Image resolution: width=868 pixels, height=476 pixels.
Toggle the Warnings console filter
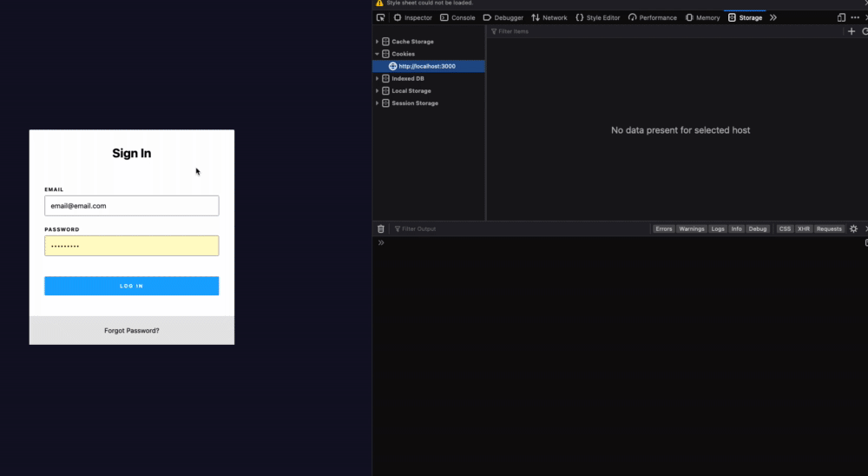692,228
